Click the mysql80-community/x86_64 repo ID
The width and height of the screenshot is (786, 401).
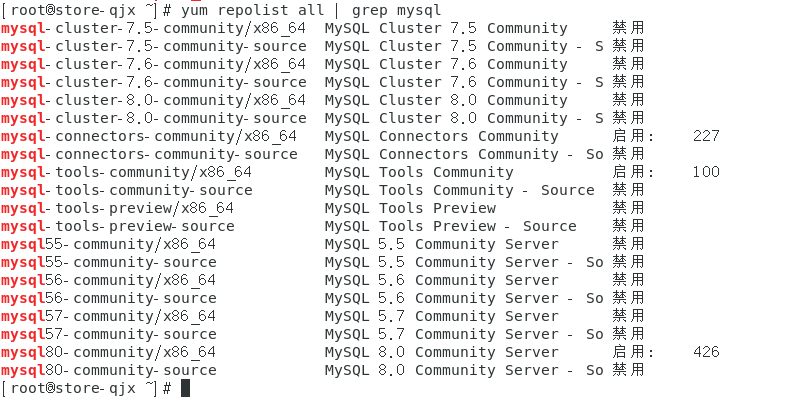[109, 352]
